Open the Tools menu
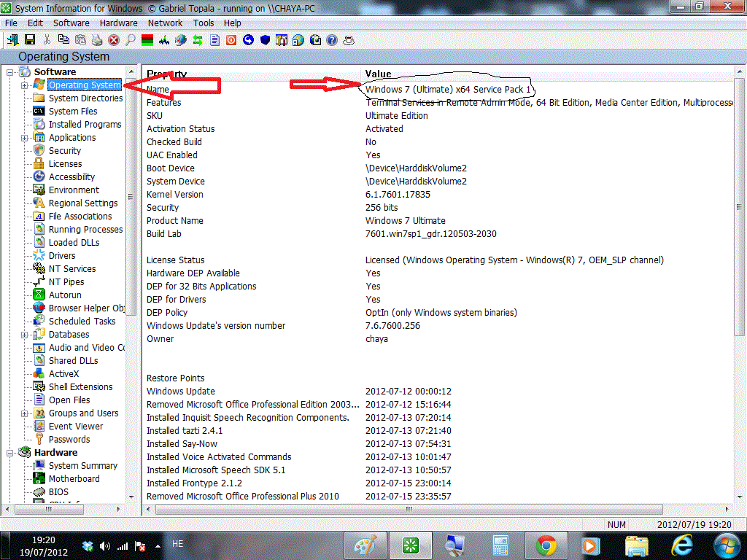Viewport: 747px width, 560px height. point(204,23)
